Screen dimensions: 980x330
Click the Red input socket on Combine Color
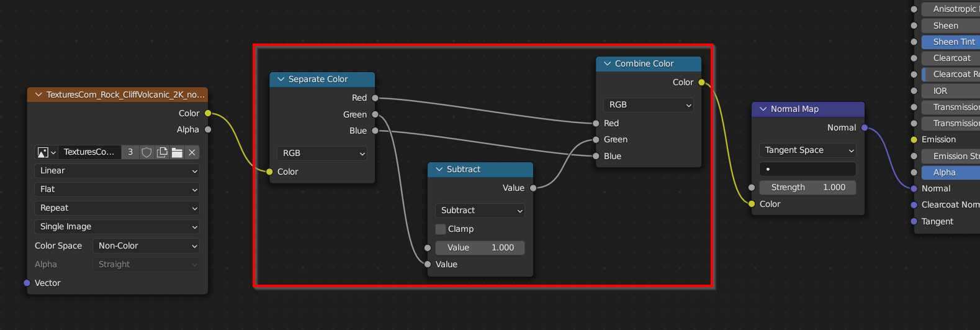pos(596,123)
